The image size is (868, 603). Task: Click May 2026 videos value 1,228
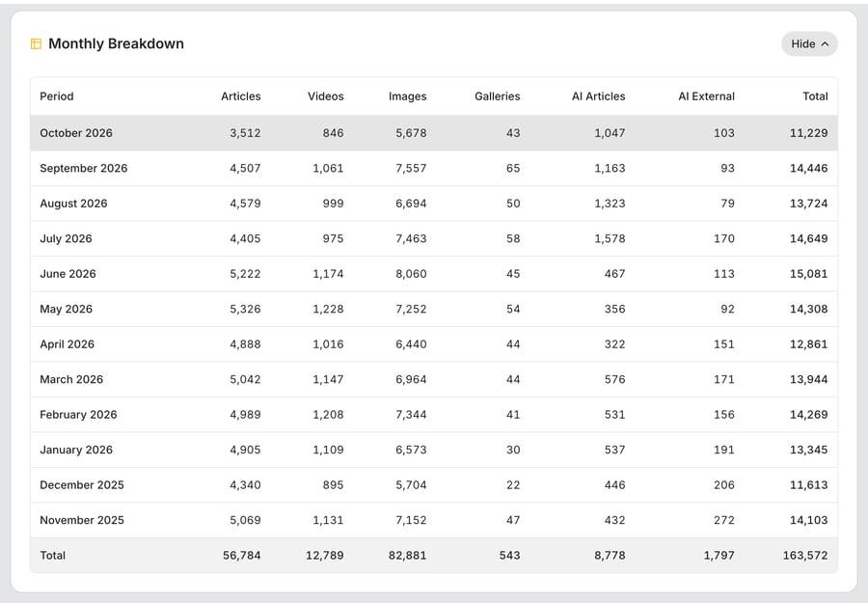tap(328, 309)
